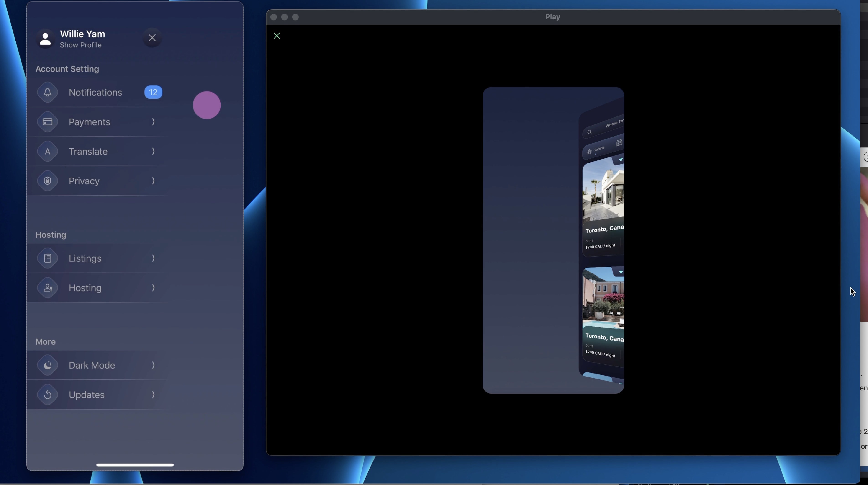Open the Listings menu item
This screenshot has width=868, height=485.
tap(85, 258)
